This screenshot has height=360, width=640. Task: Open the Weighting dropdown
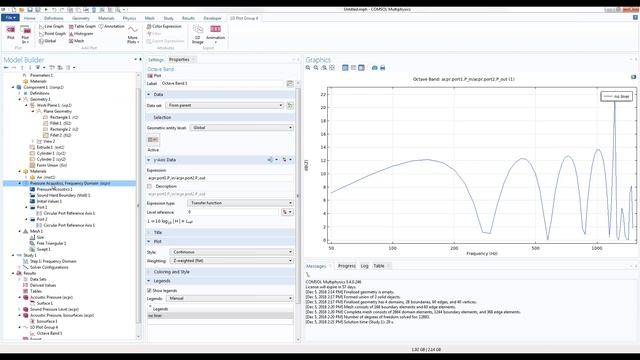[231, 260]
